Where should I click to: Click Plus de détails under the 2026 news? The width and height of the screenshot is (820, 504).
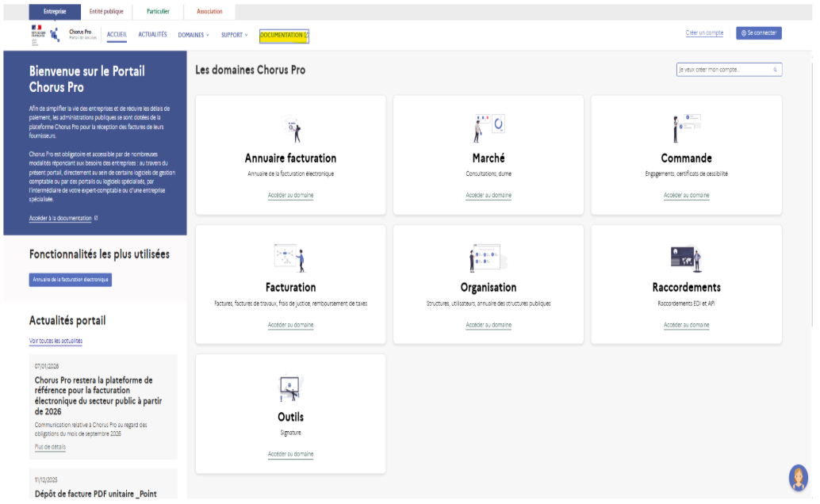coord(50,447)
